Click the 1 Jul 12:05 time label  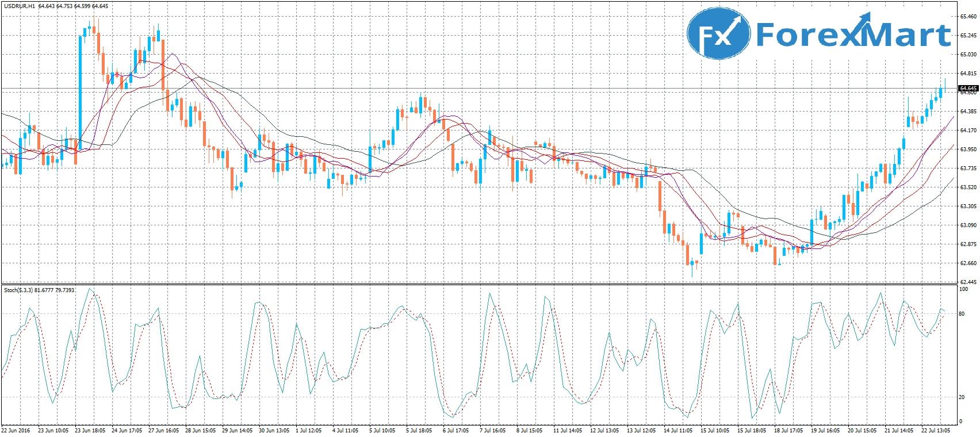coord(309,430)
